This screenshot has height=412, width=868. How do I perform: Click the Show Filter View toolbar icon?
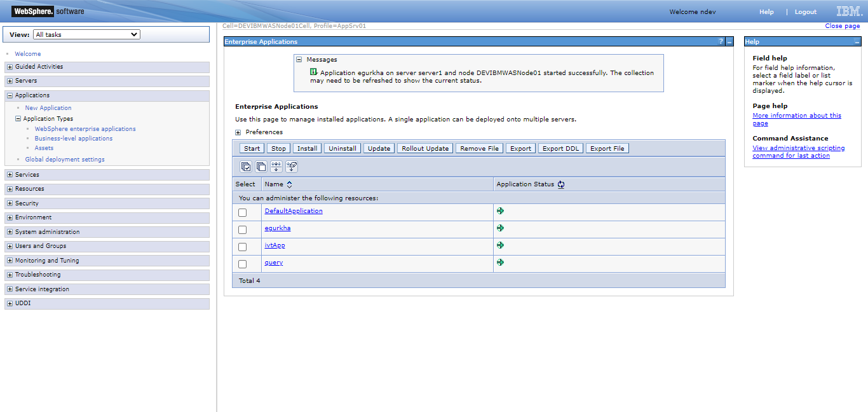coord(276,167)
